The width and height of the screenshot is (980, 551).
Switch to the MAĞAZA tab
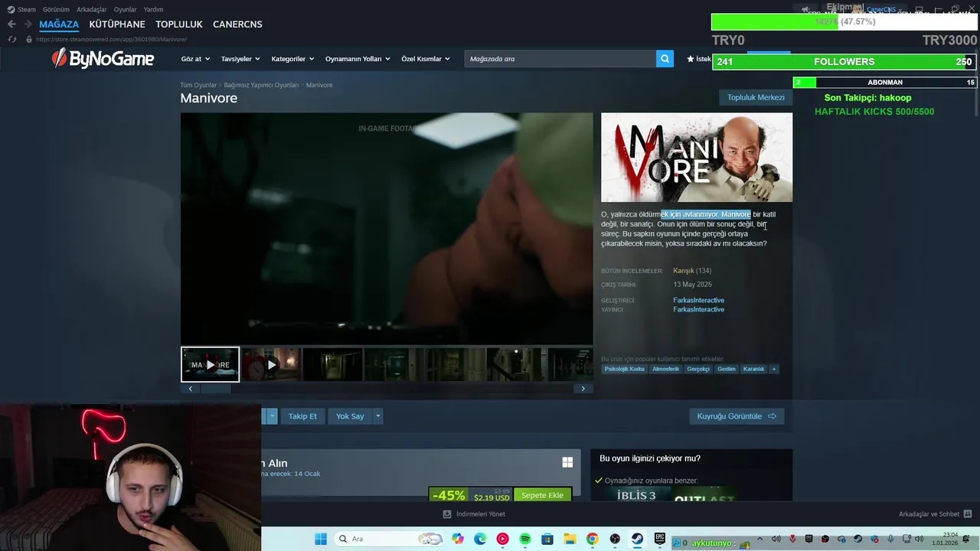pyautogui.click(x=59, y=24)
